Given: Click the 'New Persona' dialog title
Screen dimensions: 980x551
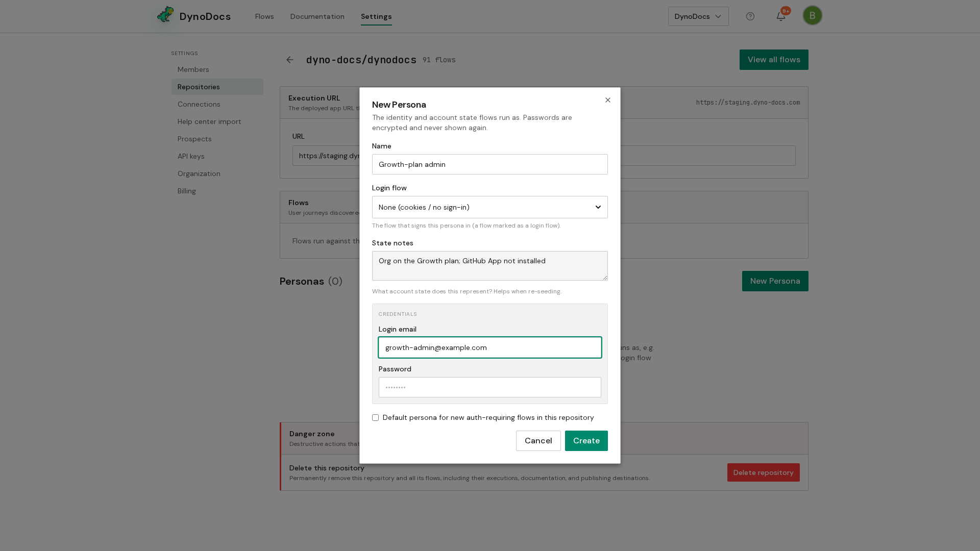Looking at the screenshot, I should pos(399,105).
